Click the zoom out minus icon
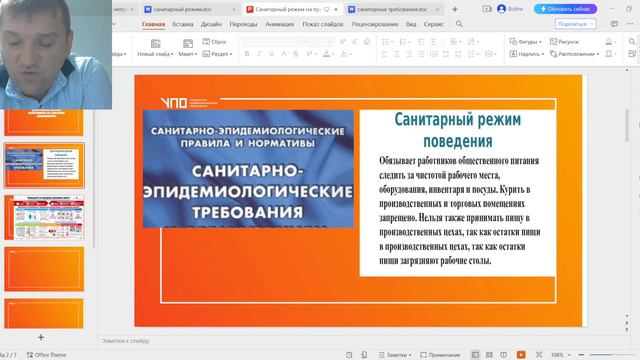This screenshot has height=360, width=640. 581,355
